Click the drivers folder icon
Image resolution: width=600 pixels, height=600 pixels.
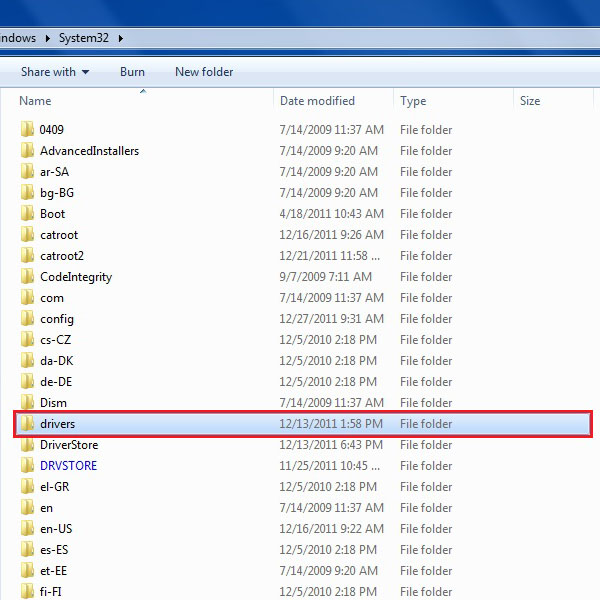tap(27, 424)
